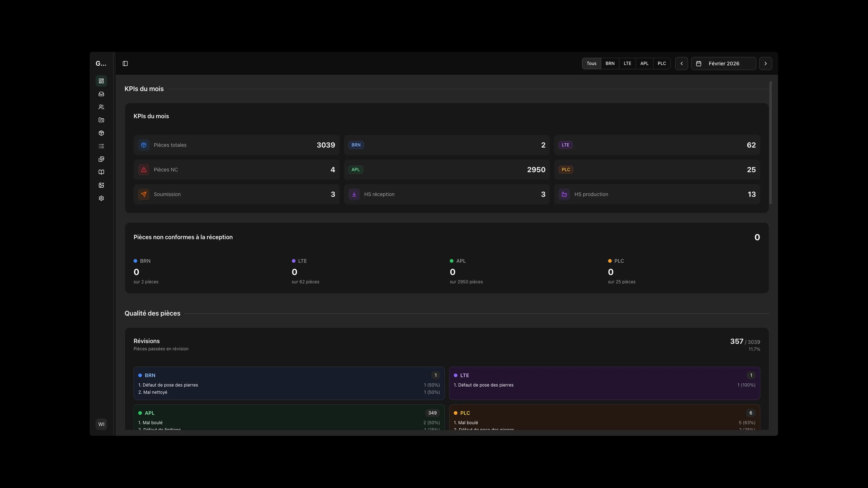The image size is (868, 488).
Task: Toggle the sidebar panel collapse button
Action: coord(125,64)
